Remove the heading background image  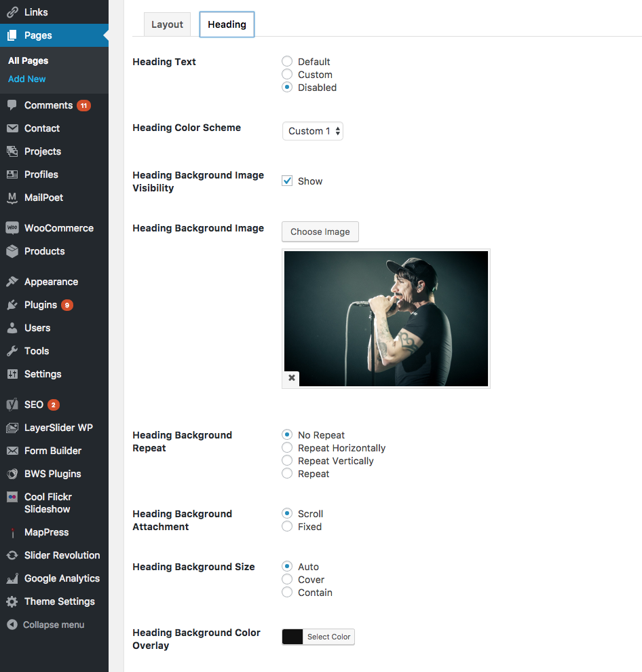tap(292, 378)
